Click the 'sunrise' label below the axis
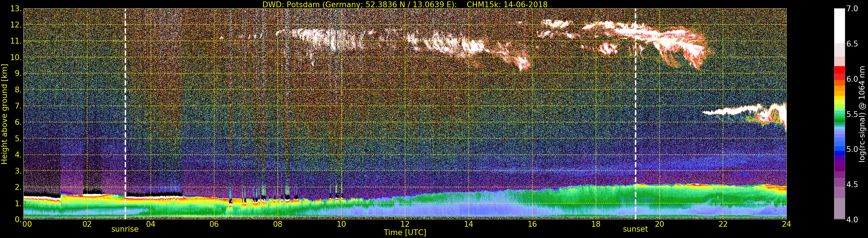 [x=125, y=229]
